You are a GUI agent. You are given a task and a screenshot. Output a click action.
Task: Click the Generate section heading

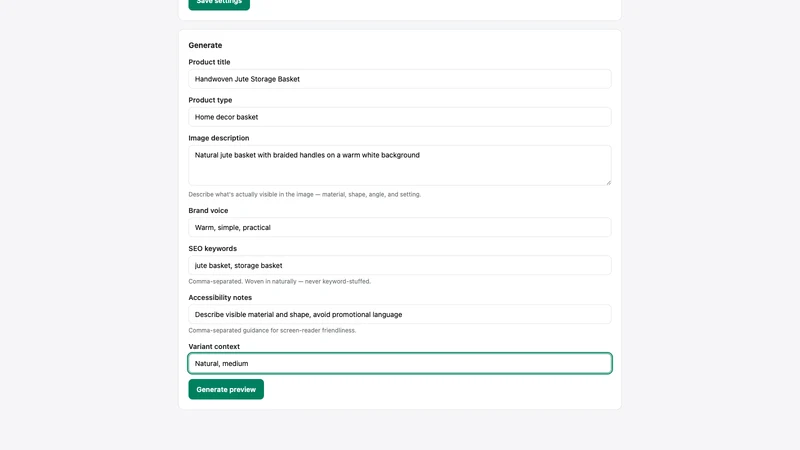pos(205,45)
